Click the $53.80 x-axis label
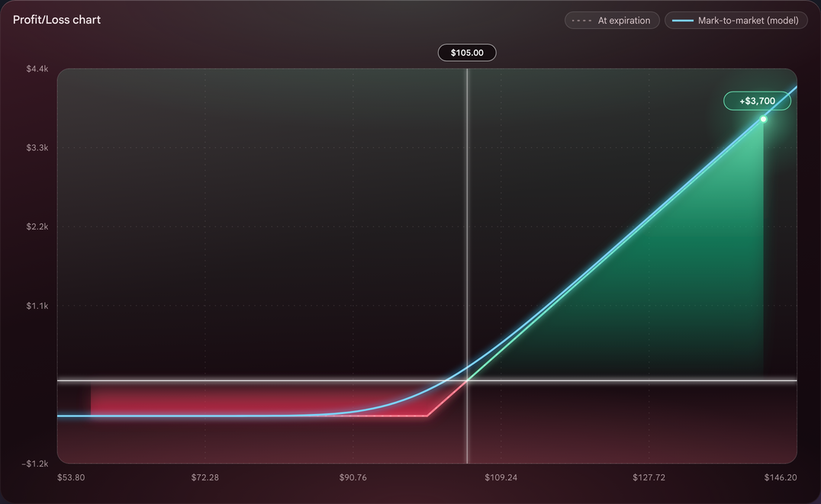 [71, 477]
